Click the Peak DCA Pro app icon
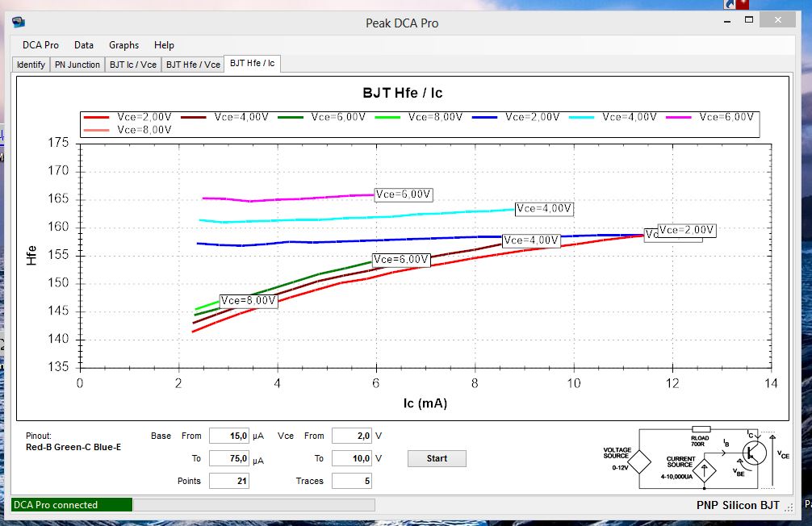812x526 pixels. tap(18, 23)
